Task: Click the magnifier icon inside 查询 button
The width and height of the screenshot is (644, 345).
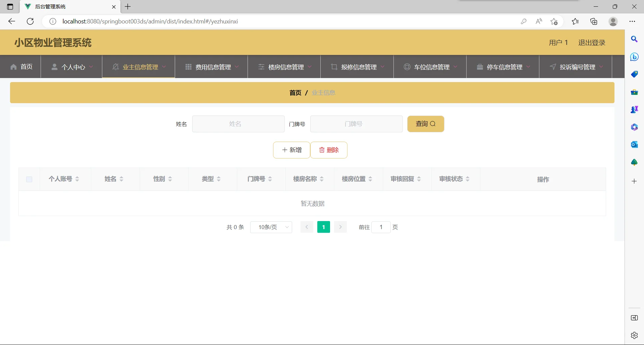Action: tap(434, 124)
